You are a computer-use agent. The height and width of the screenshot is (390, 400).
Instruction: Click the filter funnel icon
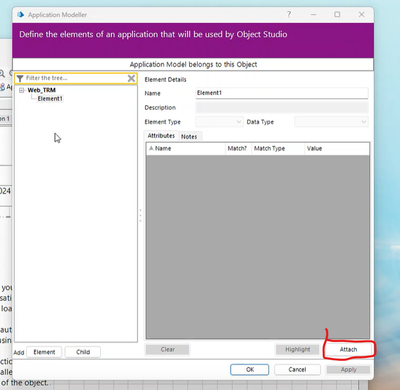(20, 78)
